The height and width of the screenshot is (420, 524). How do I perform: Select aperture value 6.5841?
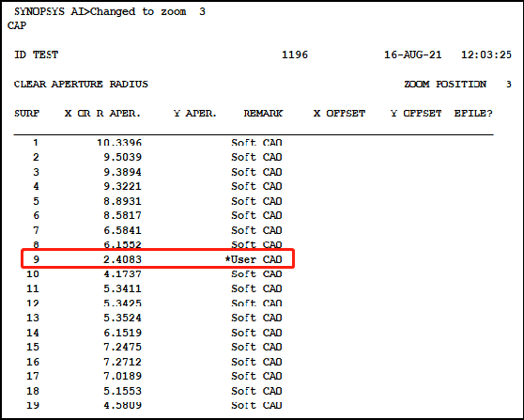pos(122,230)
